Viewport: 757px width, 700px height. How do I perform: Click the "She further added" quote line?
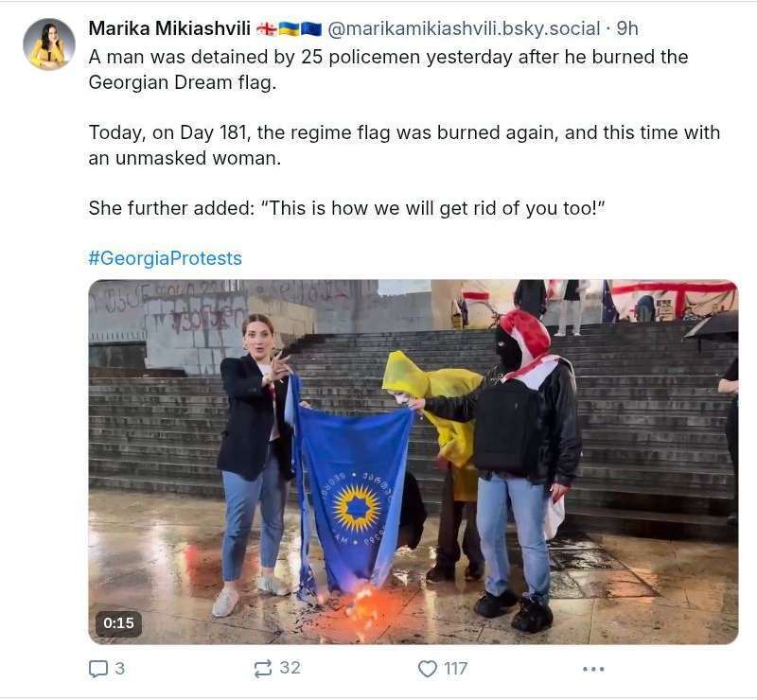[346, 208]
